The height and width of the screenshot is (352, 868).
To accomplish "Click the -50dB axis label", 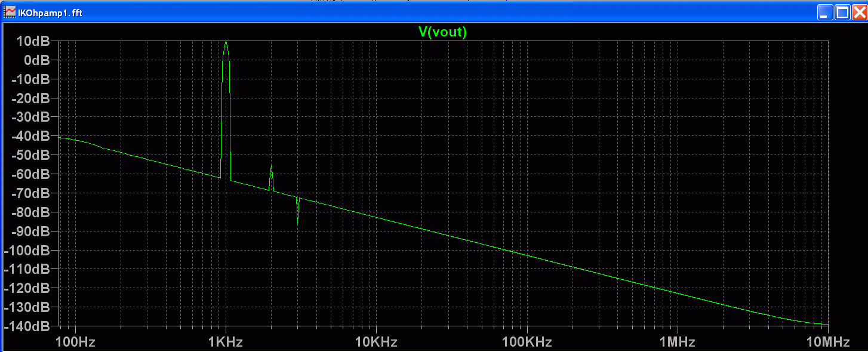I will point(32,156).
